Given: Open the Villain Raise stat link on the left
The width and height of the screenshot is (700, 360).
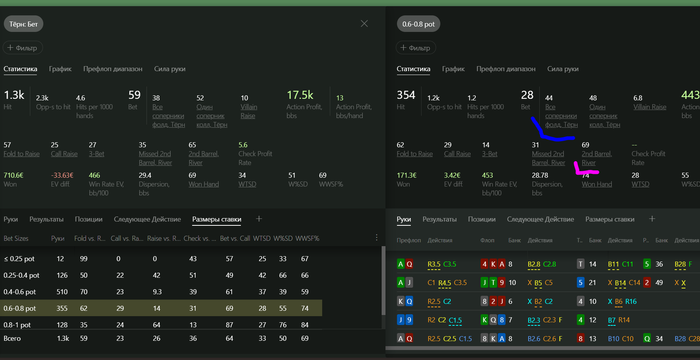Looking at the screenshot, I should [248, 111].
